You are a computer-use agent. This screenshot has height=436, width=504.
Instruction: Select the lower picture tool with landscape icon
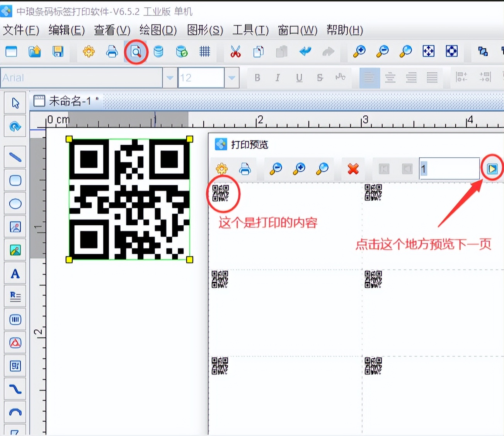click(15, 250)
